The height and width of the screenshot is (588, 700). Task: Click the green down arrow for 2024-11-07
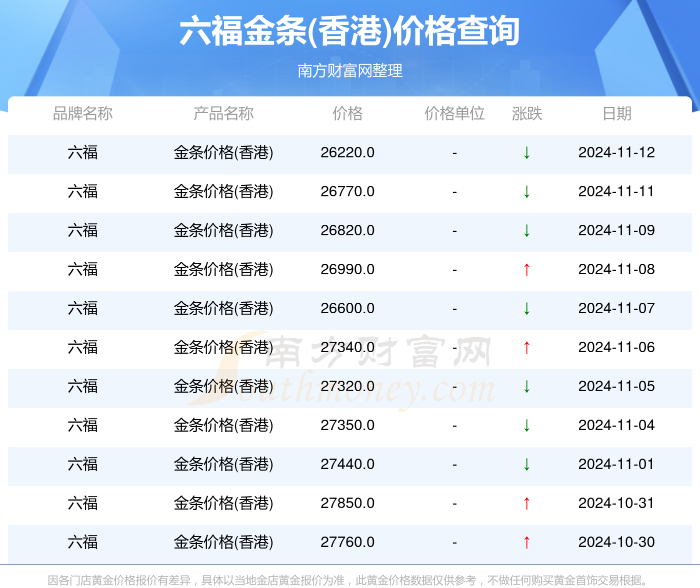point(526,308)
